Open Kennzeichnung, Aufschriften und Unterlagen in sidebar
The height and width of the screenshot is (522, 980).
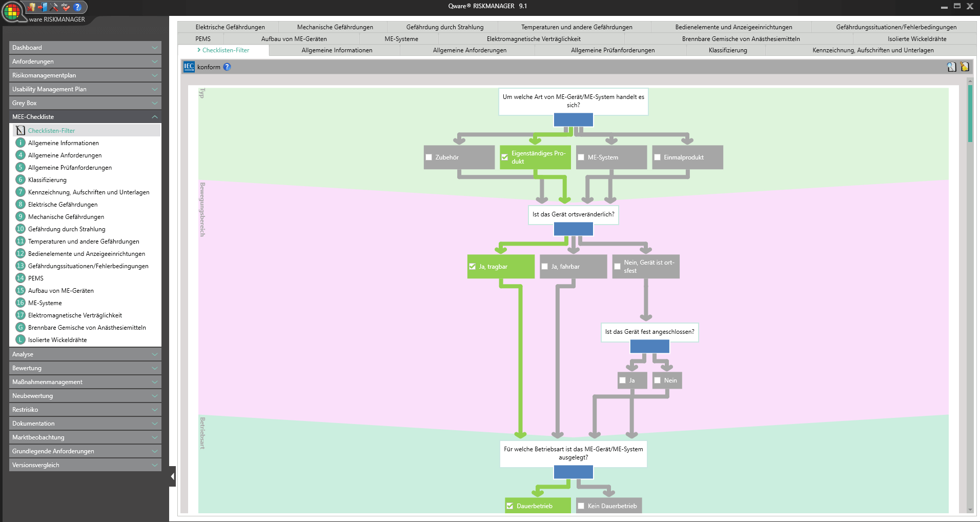point(89,192)
